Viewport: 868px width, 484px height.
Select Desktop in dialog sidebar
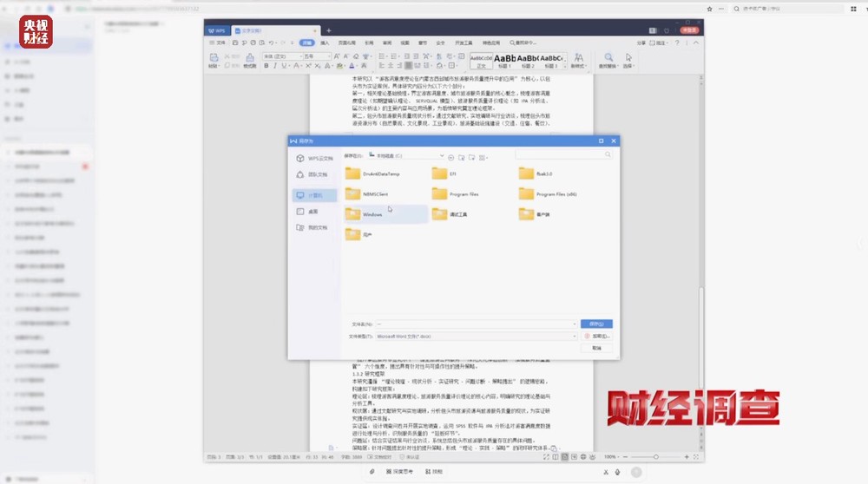click(x=312, y=212)
